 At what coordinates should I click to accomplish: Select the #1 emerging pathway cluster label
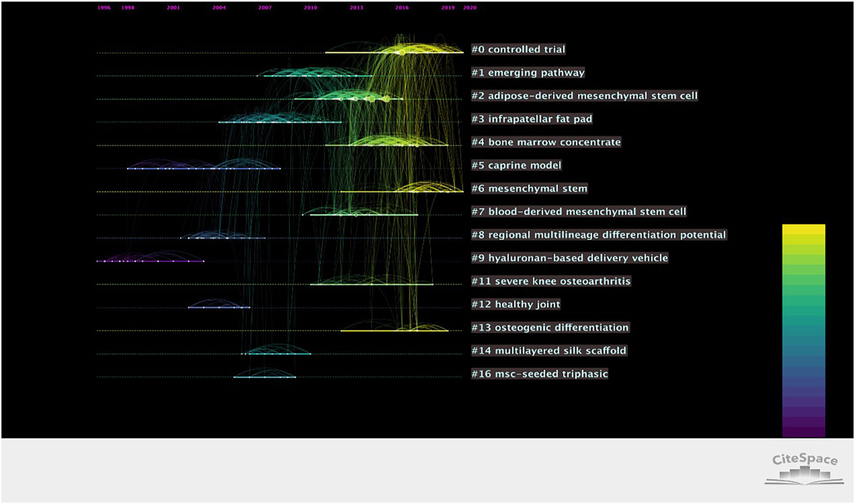(x=528, y=73)
